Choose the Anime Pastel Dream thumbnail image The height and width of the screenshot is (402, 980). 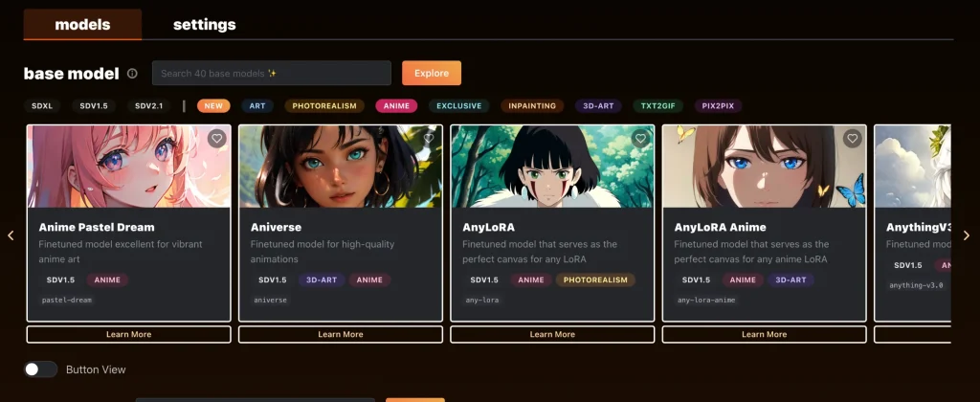[128, 167]
